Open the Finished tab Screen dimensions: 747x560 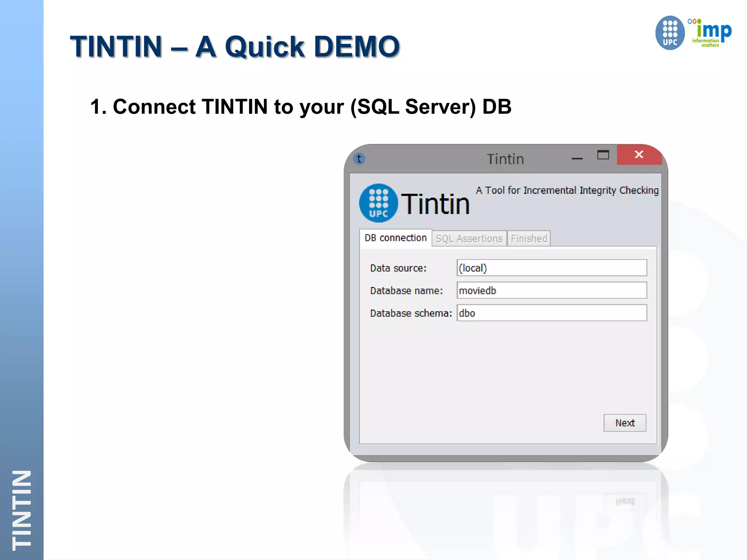[x=529, y=239]
